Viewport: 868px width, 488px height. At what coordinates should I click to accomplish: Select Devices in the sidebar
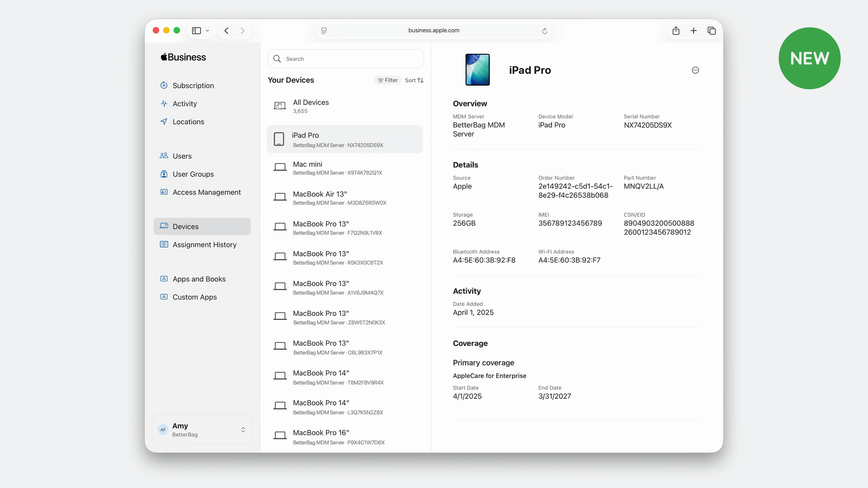pos(202,226)
